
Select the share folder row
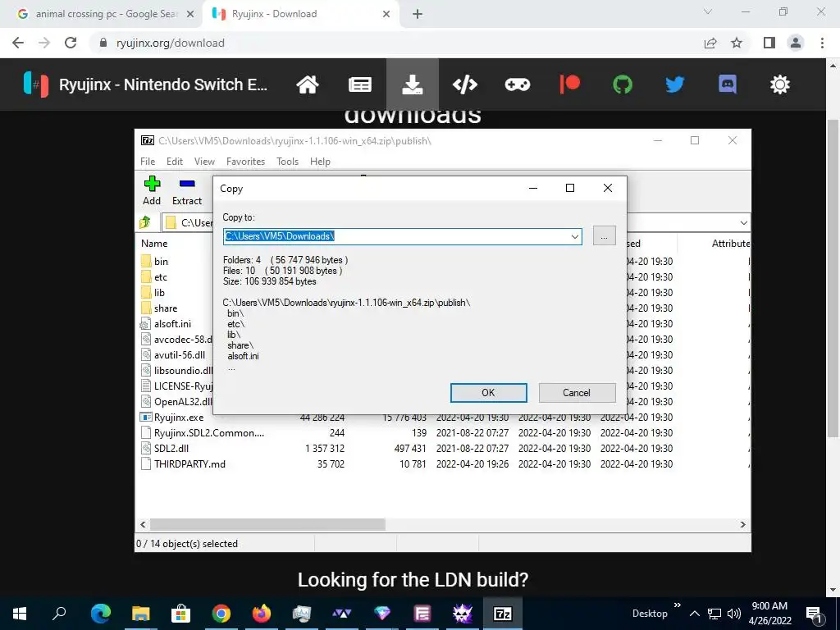click(x=166, y=308)
